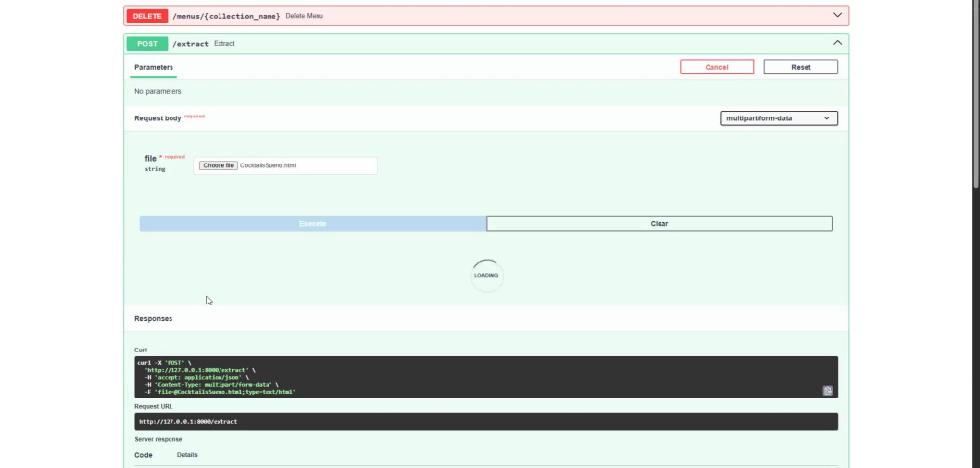Copy the curl command to clipboard
980x468 pixels.
[x=827, y=391]
